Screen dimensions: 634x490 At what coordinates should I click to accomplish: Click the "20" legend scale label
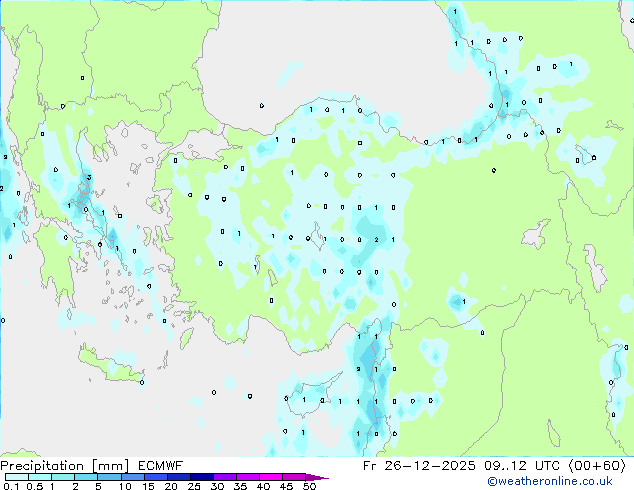(171, 486)
